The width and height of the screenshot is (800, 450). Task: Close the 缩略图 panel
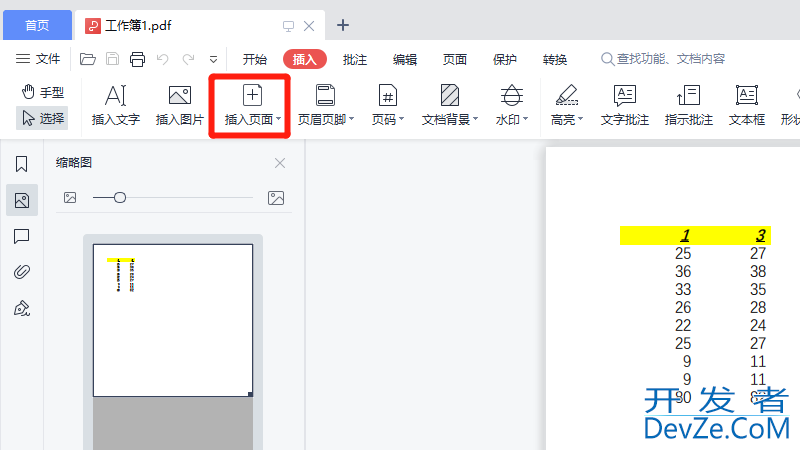click(280, 163)
